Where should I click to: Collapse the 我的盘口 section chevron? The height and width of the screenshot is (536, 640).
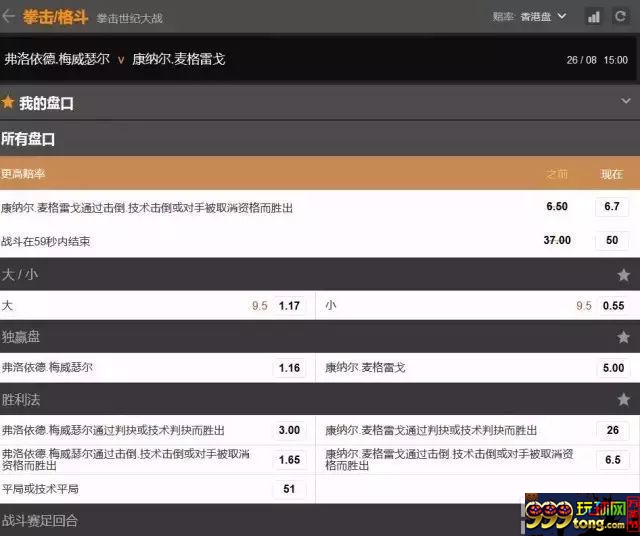tap(625, 101)
